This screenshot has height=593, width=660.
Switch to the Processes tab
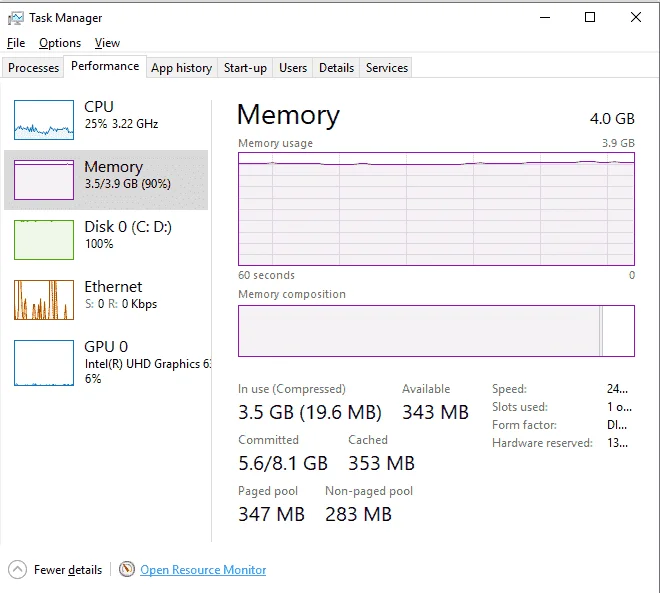(x=33, y=68)
